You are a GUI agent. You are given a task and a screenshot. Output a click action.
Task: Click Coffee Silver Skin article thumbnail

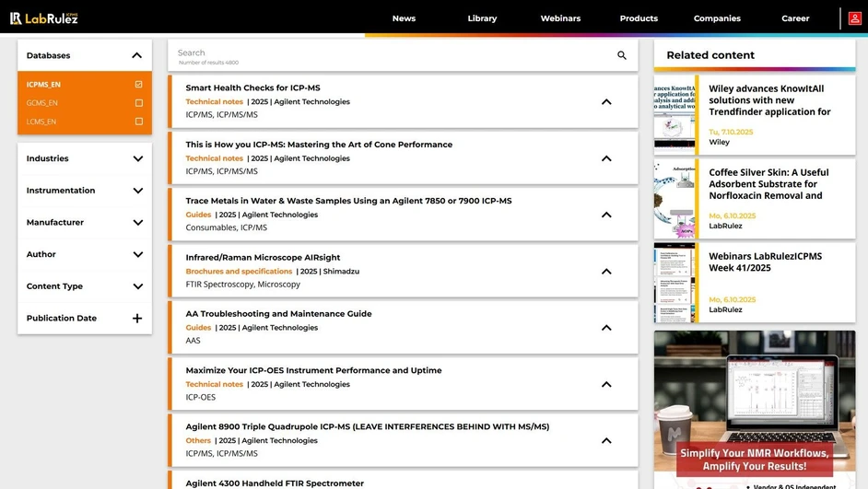674,199
